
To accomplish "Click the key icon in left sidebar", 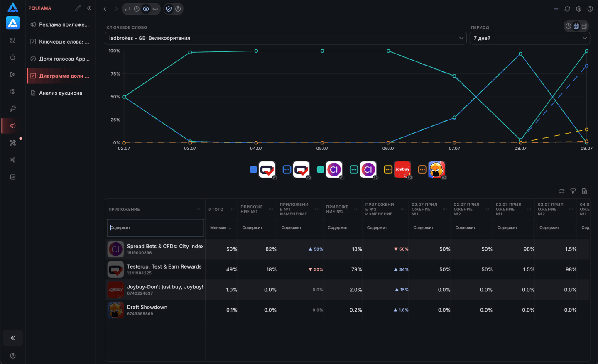I will [x=13, y=109].
